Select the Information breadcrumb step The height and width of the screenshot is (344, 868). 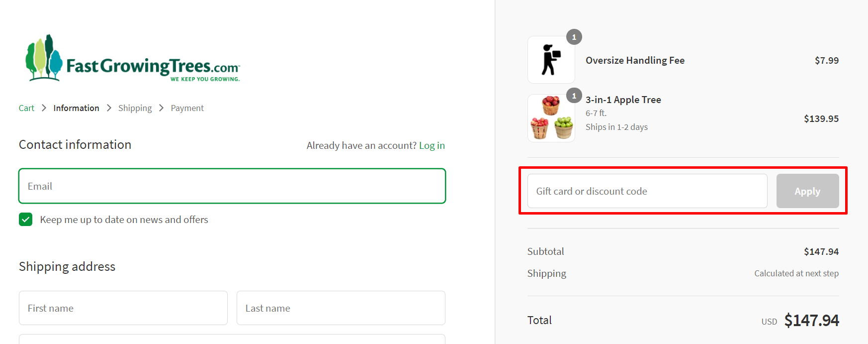76,108
